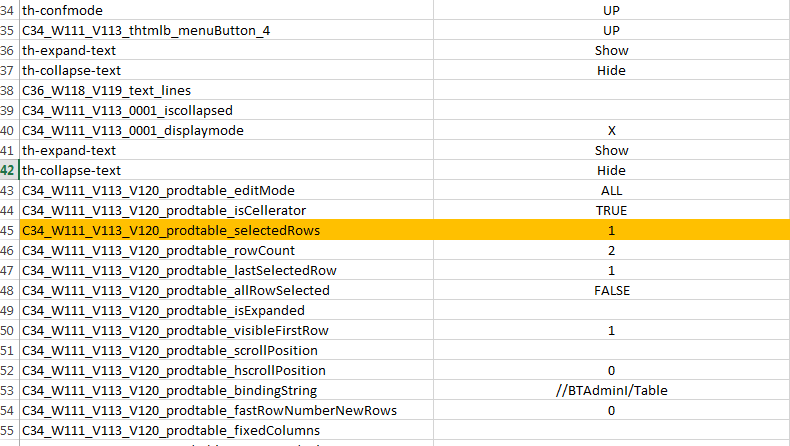Screen dimensions: 790x446
Task: Select the prodtable_isCellerator cell
Action: [226, 210]
